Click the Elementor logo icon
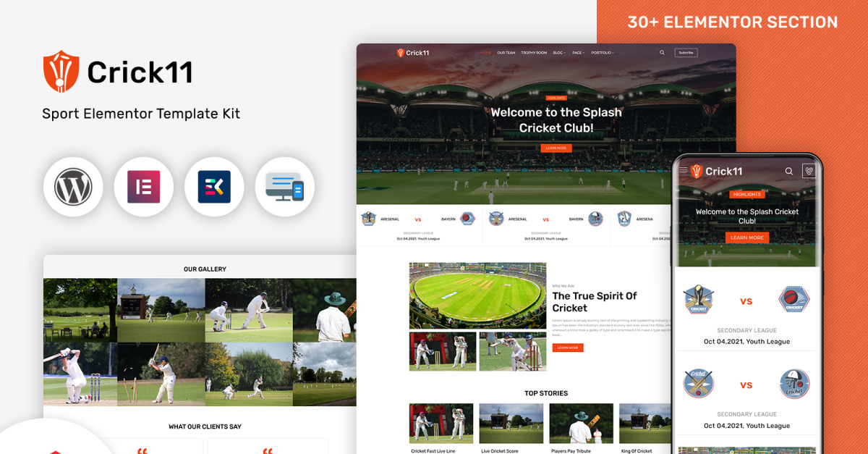The width and height of the screenshot is (868, 454). point(143,187)
